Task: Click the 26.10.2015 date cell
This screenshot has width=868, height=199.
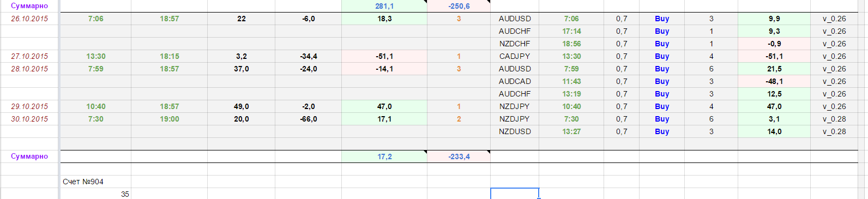Action: 29,19
